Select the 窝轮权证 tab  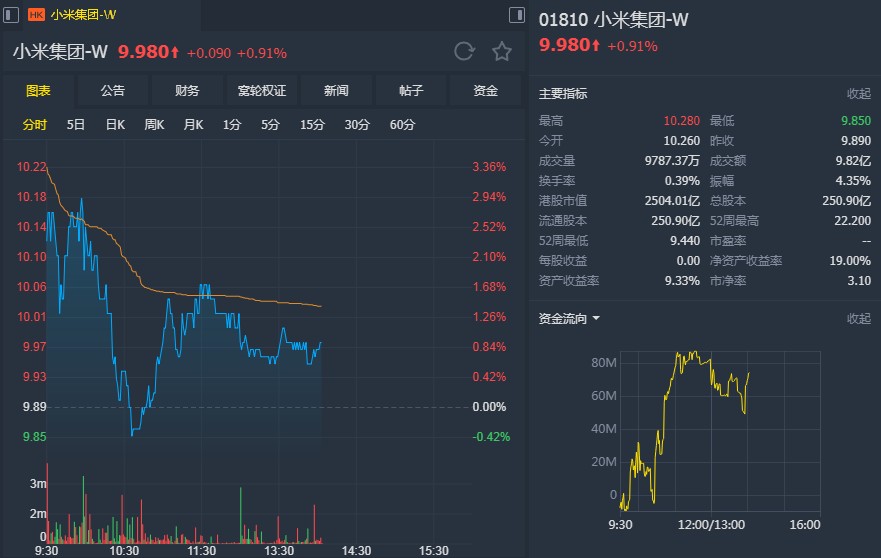[262, 91]
